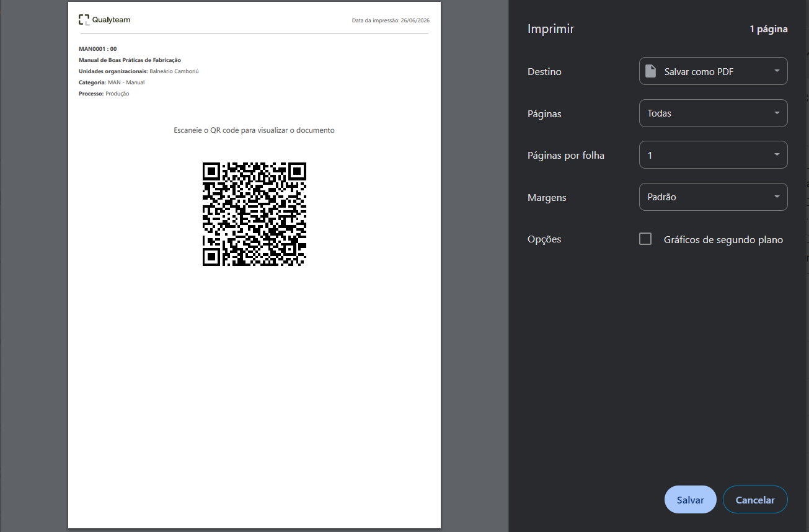809x532 pixels.
Task: Expand the Páginas por folha dropdown
Action: 713,155
